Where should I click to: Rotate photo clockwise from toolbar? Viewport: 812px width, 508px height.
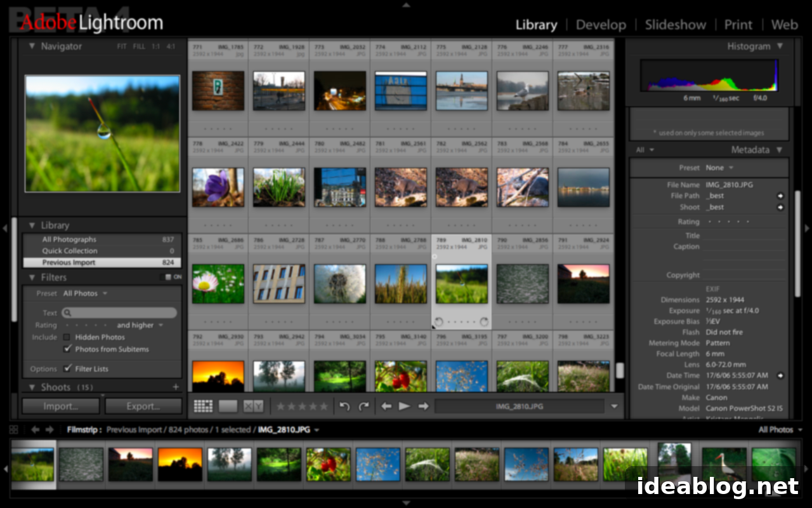(363, 406)
